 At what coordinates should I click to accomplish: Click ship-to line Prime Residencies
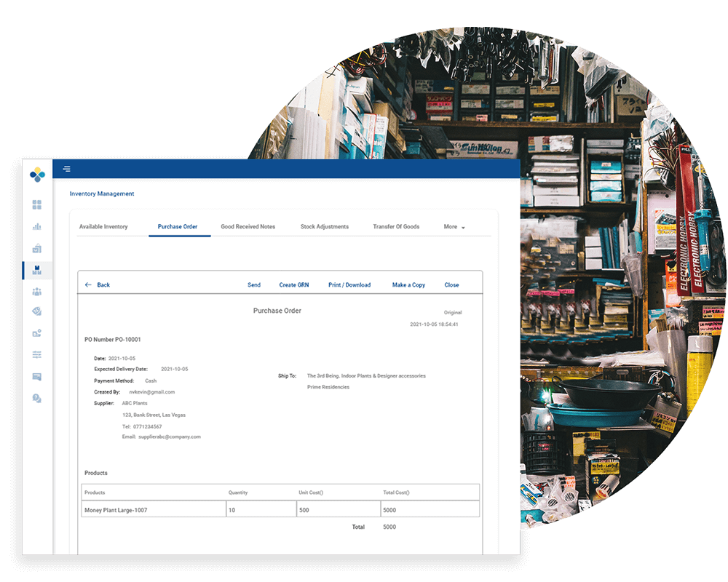point(328,387)
